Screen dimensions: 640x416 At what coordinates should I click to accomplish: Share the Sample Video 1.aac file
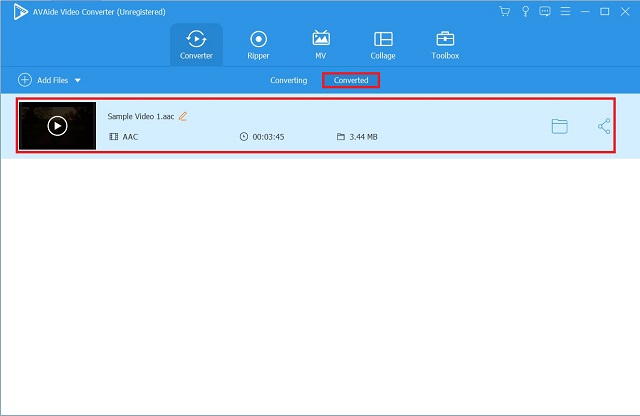click(604, 126)
